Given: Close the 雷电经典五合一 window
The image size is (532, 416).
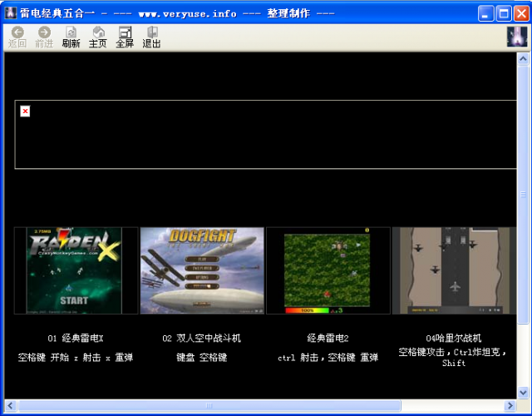Looking at the screenshot, I should point(521,14).
